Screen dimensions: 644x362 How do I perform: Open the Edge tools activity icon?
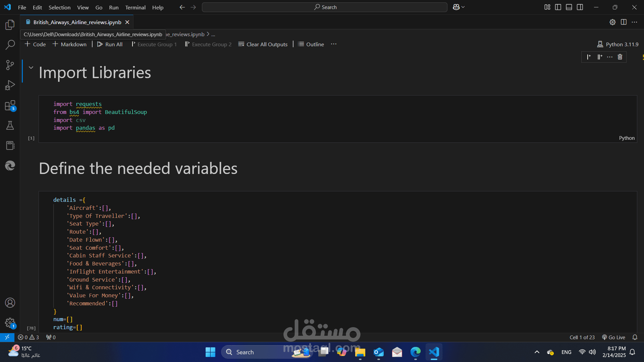pos(10,166)
